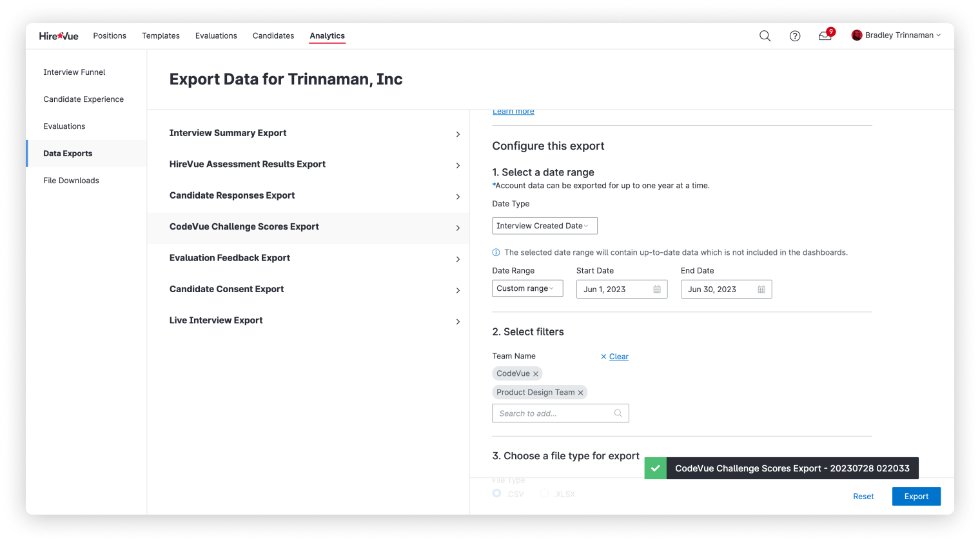
Task: Open the Date Type dropdown
Action: click(545, 226)
